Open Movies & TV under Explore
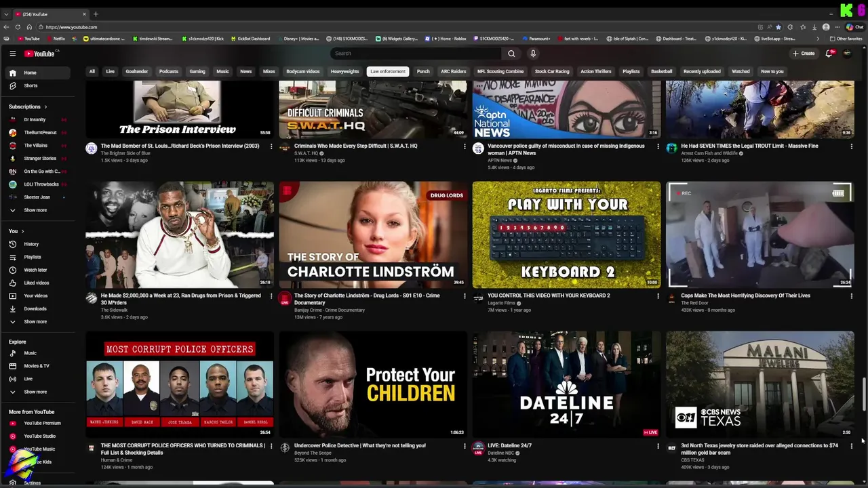This screenshot has height=488, width=868. click(x=38, y=366)
